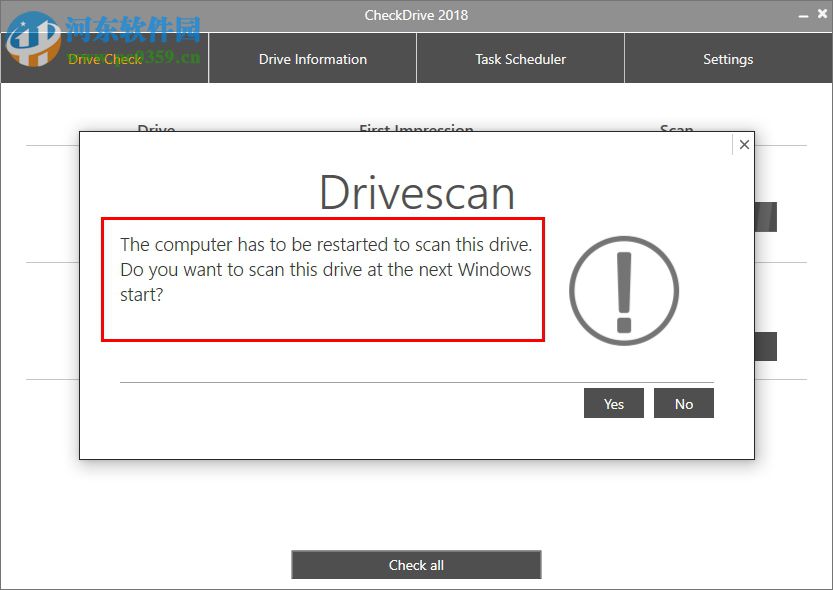Viewport: 833px width, 590px height.
Task: Click the Drivescan dialog title
Action: (x=416, y=194)
